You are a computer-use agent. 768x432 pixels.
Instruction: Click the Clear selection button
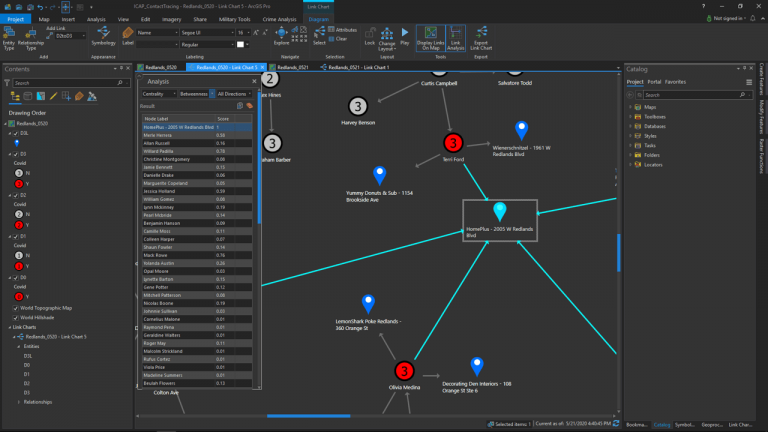click(338, 39)
